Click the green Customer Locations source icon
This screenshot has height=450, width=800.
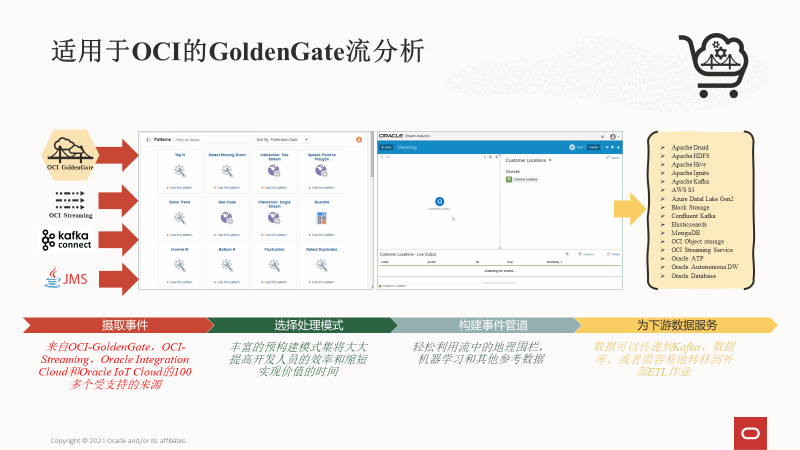pyautogui.click(x=509, y=180)
